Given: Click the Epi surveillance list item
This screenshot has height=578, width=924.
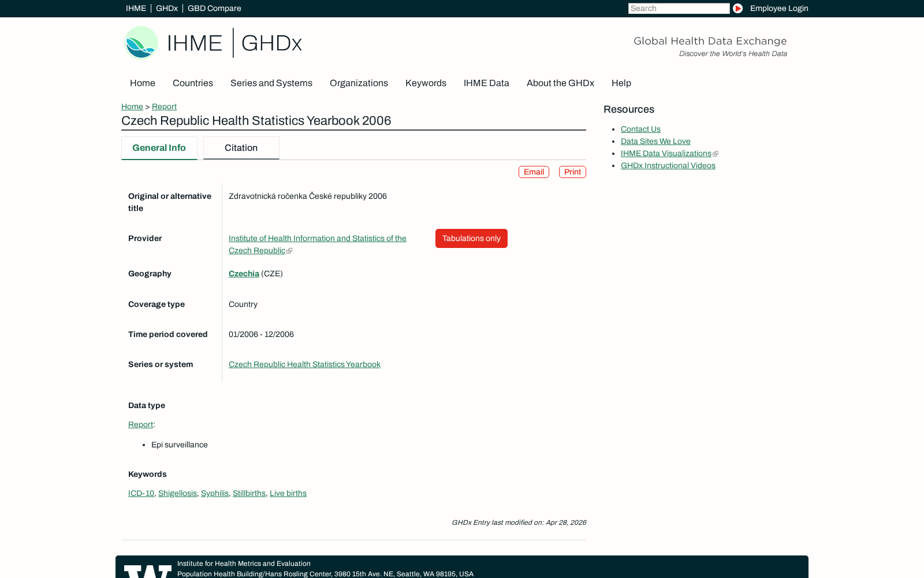Looking at the screenshot, I should click(x=180, y=445).
